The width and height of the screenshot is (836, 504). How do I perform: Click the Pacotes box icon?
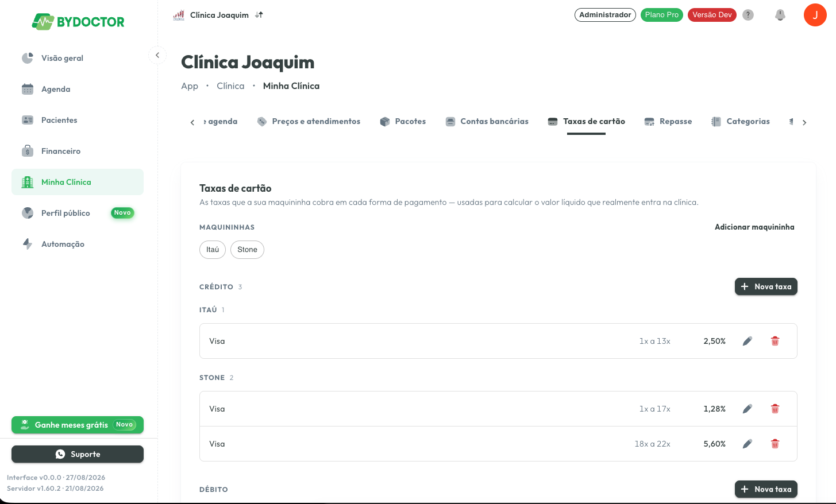tap(385, 122)
